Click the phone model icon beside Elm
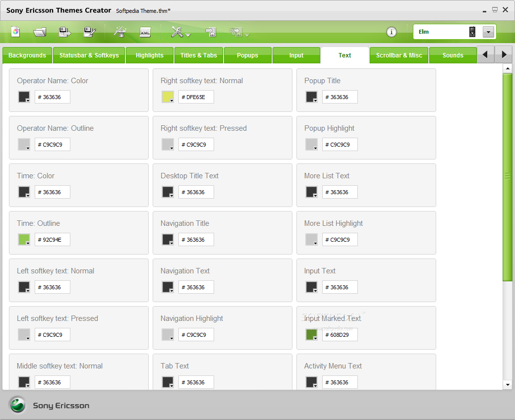This screenshot has height=420, width=515. 472,32
